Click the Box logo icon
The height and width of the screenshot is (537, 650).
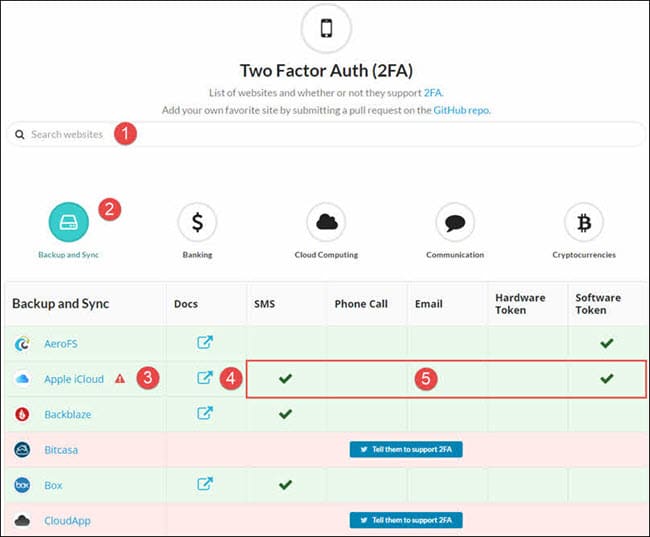tap(22, 485)
